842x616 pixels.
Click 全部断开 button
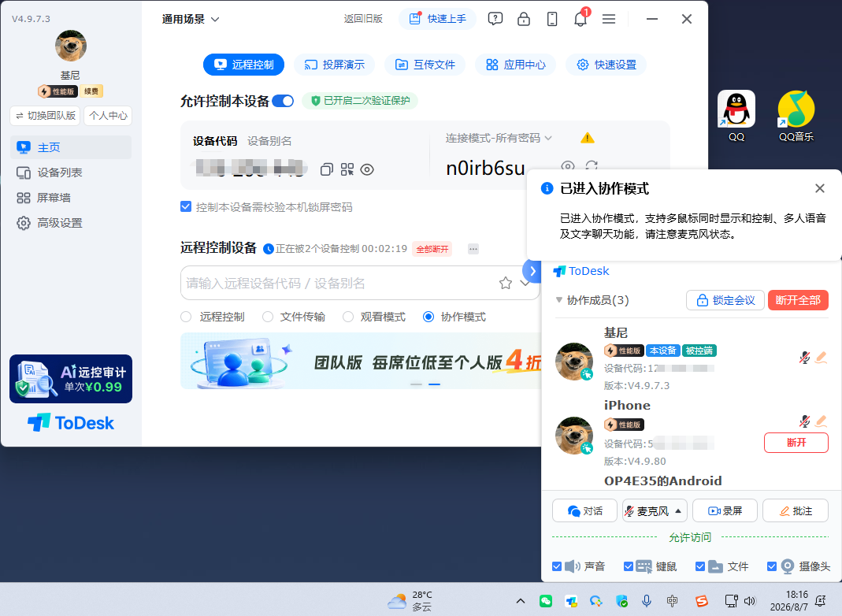[x=432, y=249]
